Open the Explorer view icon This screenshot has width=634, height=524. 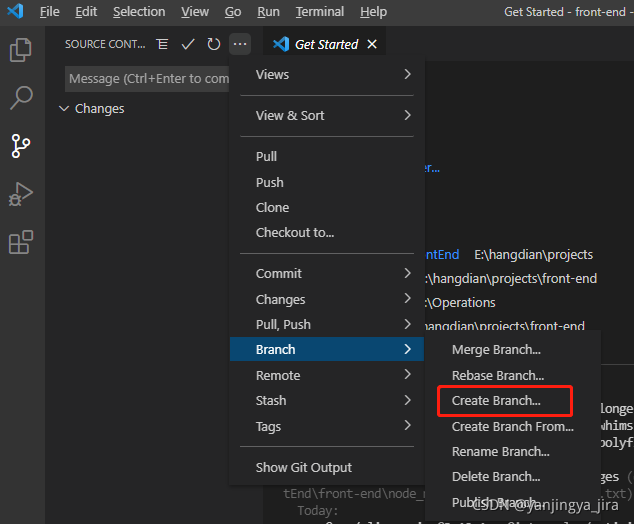[x=21, y=50]
